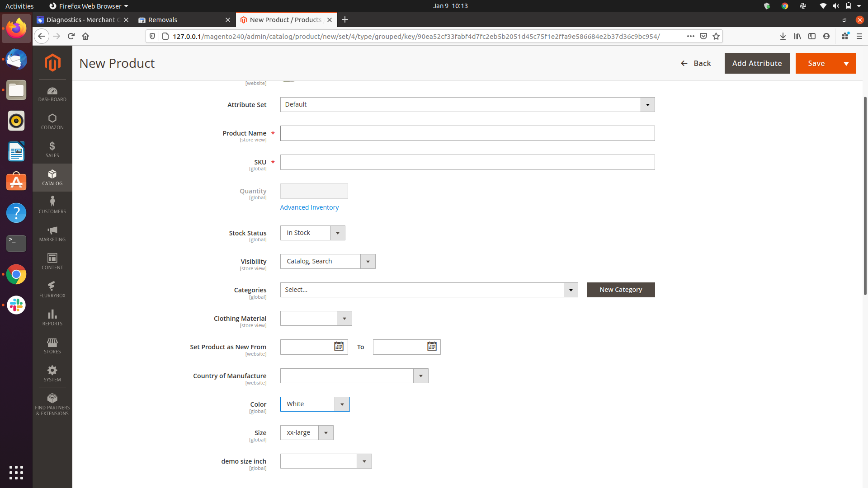Open the Stores section
868x488 pixels.
[52, 346]
